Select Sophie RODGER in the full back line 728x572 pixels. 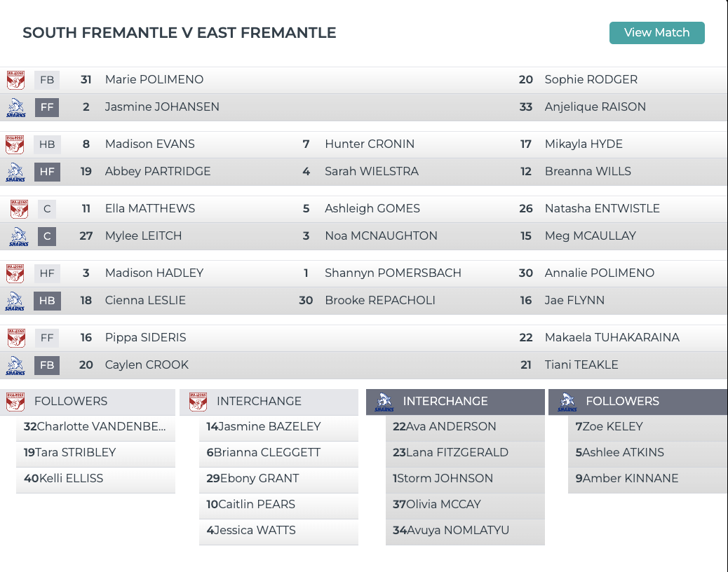[591, 80]
